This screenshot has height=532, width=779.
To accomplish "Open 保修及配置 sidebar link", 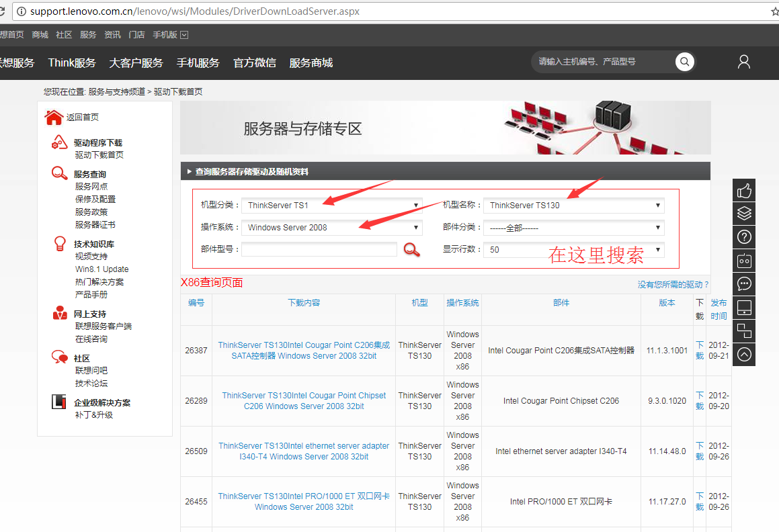I will pos(95,199).
